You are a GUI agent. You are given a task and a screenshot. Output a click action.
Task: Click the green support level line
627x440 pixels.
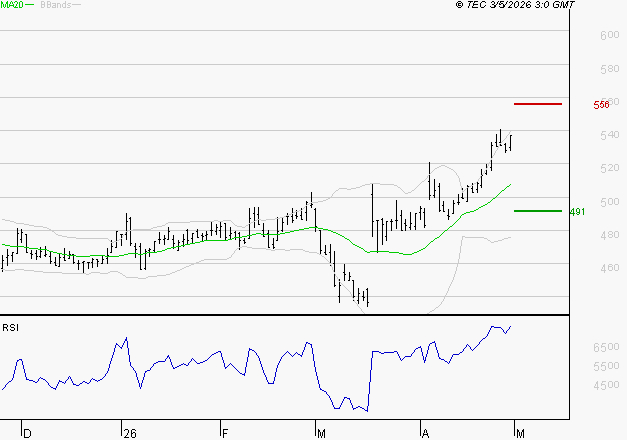(x=538, y=211)
